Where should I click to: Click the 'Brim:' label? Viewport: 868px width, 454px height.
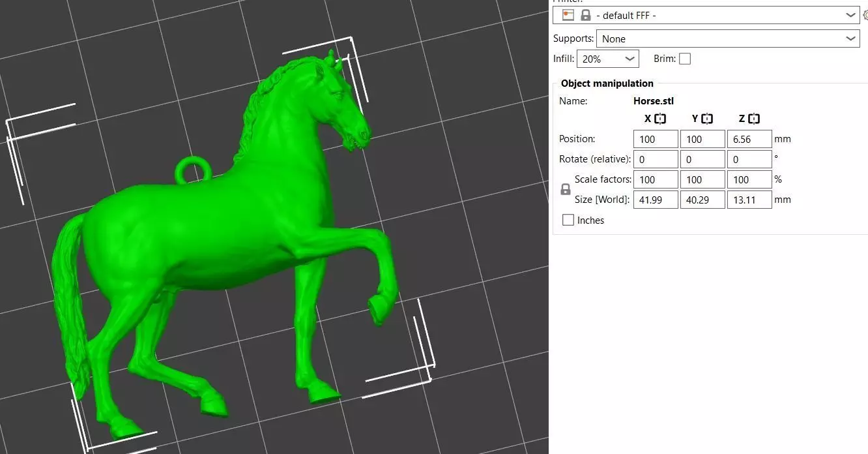(664, 59)
